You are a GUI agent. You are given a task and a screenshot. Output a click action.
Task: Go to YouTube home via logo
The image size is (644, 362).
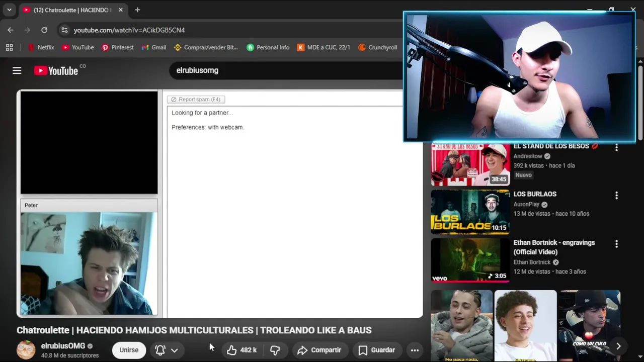pyautogui.click(x=56, y=71)
